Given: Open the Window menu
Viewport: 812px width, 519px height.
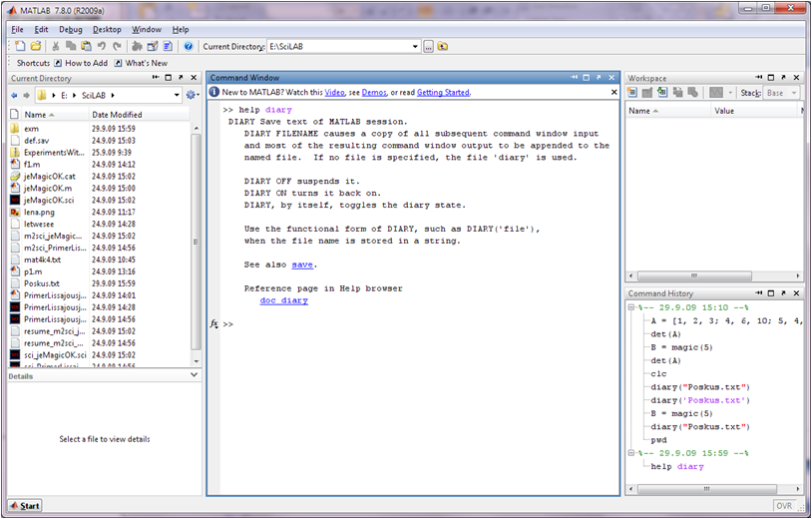Looking at the screenshot, I should [147, 30].
